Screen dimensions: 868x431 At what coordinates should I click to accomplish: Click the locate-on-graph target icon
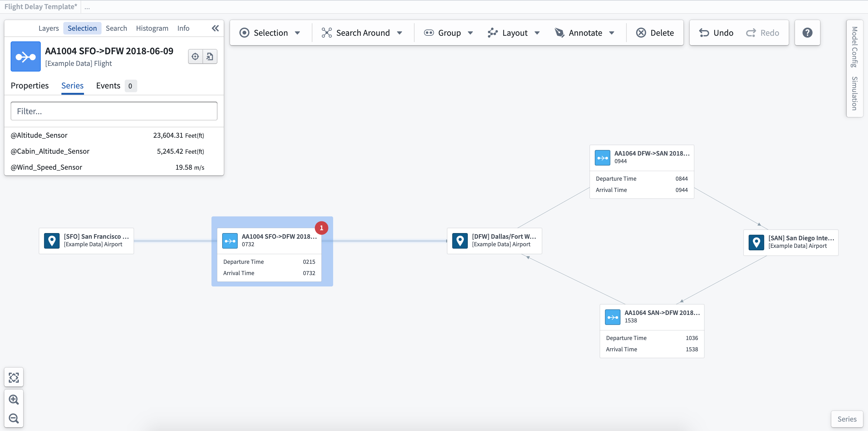pyautogui.click(x=196, y=56)
